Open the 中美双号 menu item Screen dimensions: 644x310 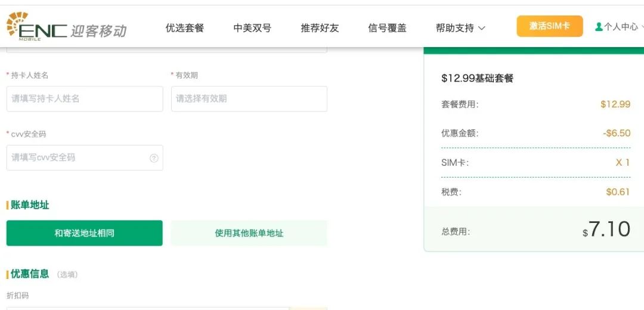point(252,28)
